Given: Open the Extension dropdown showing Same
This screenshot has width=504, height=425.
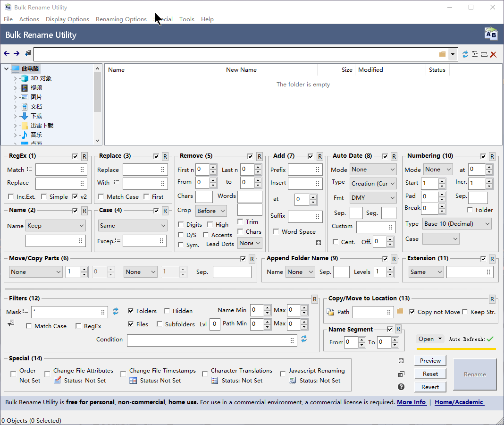Looking at the screenshot, I should 426,272.
